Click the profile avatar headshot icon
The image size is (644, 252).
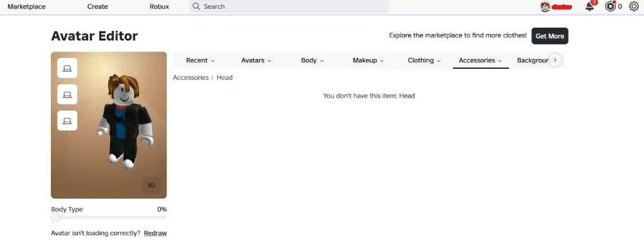coord(545,6)
